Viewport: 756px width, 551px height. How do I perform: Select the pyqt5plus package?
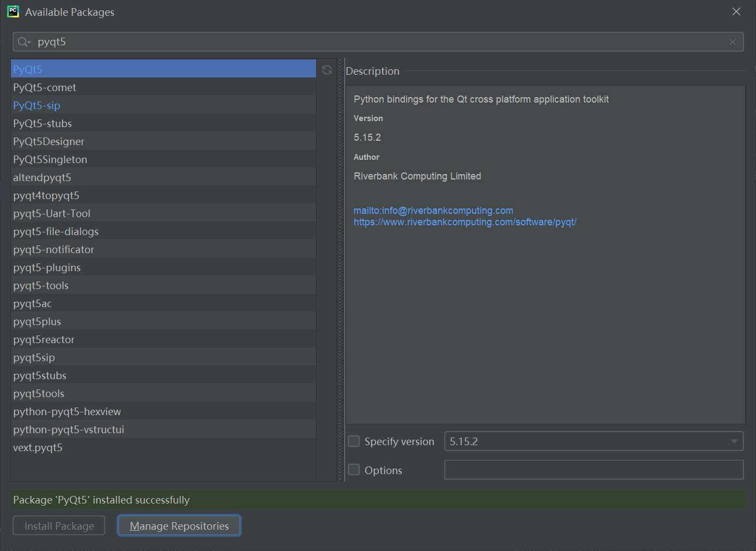pyautogui.click(x=164, y=321)
